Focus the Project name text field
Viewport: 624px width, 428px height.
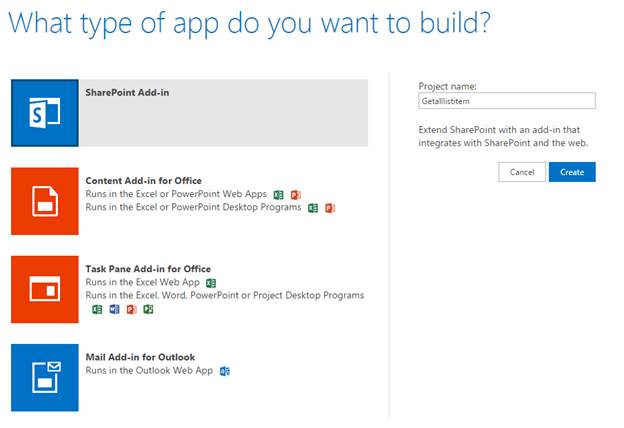point(506,100)
